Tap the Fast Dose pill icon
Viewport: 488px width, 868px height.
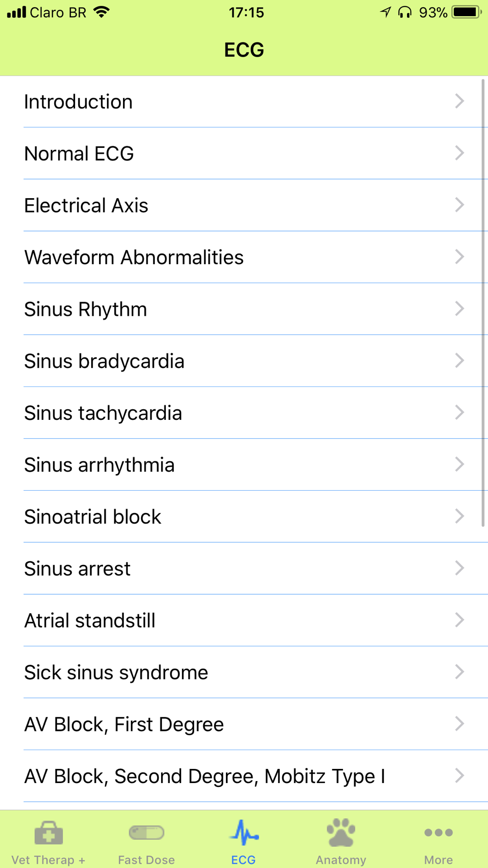(146, 832)
